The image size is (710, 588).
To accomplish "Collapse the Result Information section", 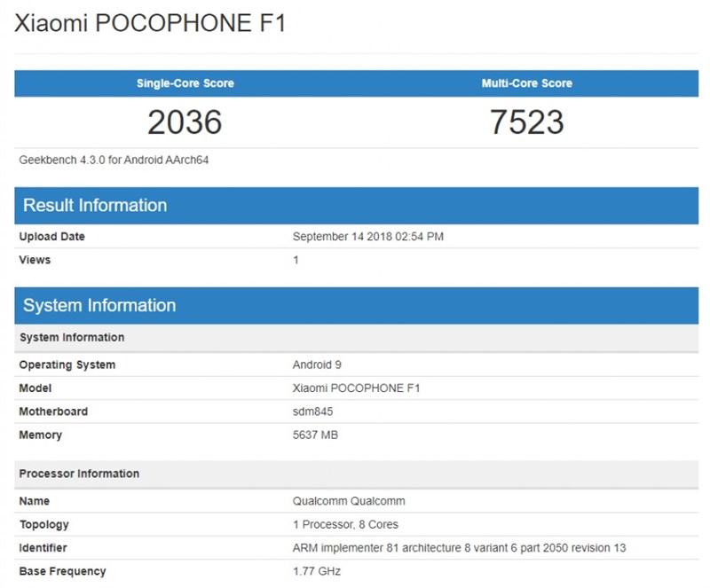I will coord(98,205).
